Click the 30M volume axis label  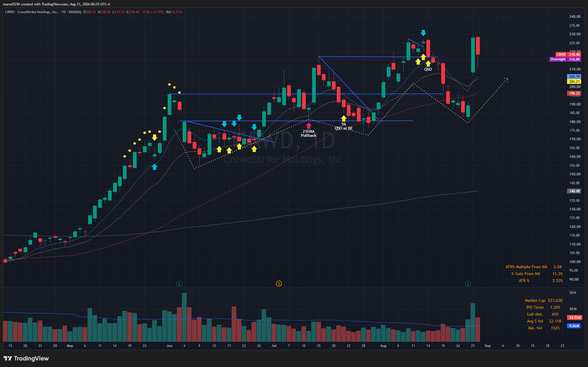point(573,293)
